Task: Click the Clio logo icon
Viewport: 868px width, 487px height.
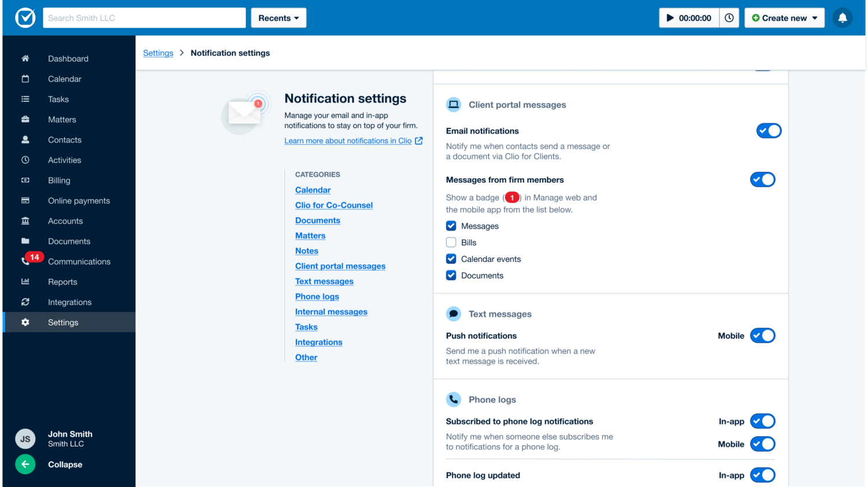Action: click(25, 18)
